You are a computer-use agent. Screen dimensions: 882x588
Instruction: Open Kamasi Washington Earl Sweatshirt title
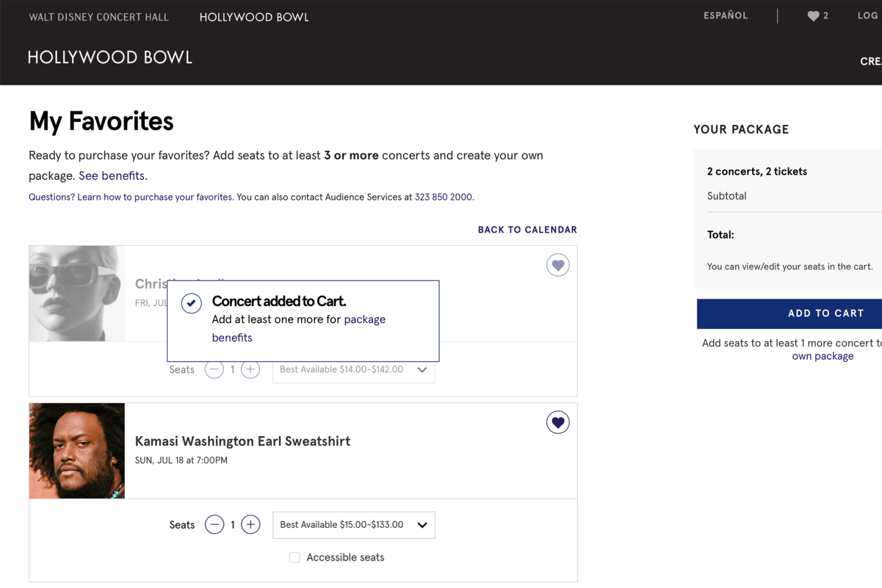click(x=243, y=441)
